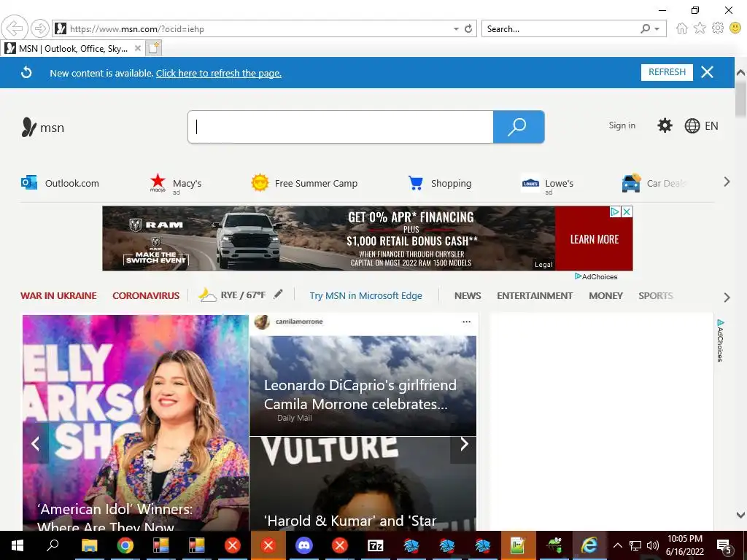Focus the MSN web search box
The width and height of the screenshot is (747, 560).
coord(341,127)
